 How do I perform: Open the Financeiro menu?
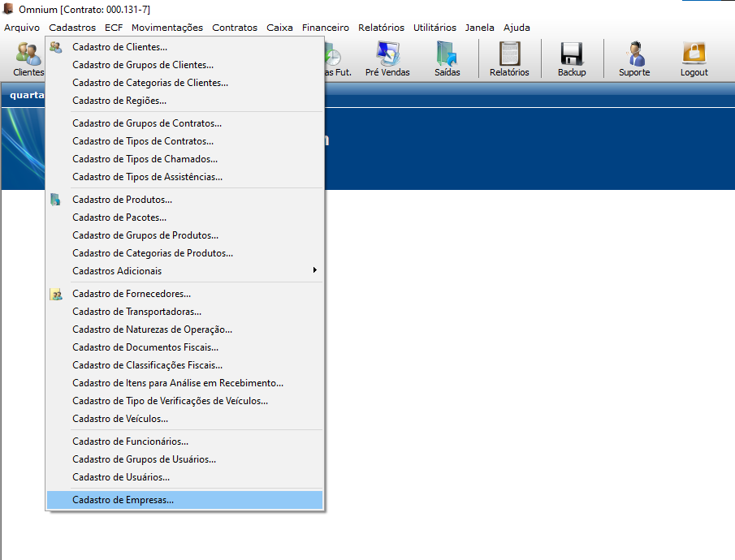[326, 28]
